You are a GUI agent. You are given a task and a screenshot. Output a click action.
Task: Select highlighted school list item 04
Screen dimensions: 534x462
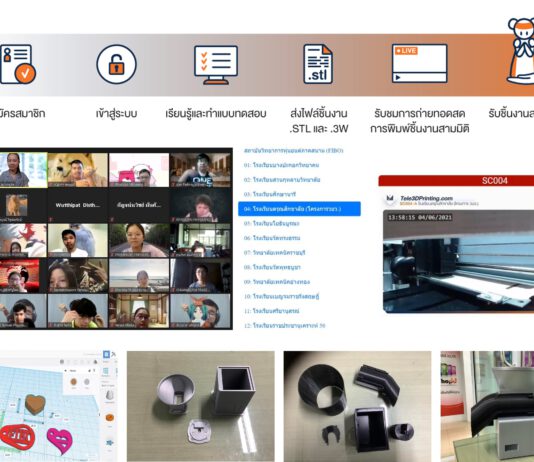click(299, 209)
